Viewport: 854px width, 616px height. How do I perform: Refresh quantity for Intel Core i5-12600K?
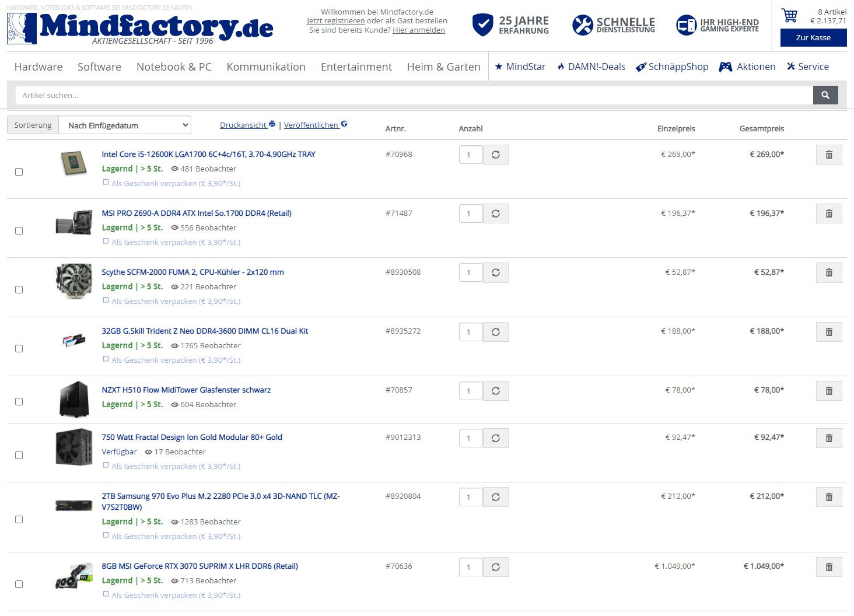tap(496, 155)
